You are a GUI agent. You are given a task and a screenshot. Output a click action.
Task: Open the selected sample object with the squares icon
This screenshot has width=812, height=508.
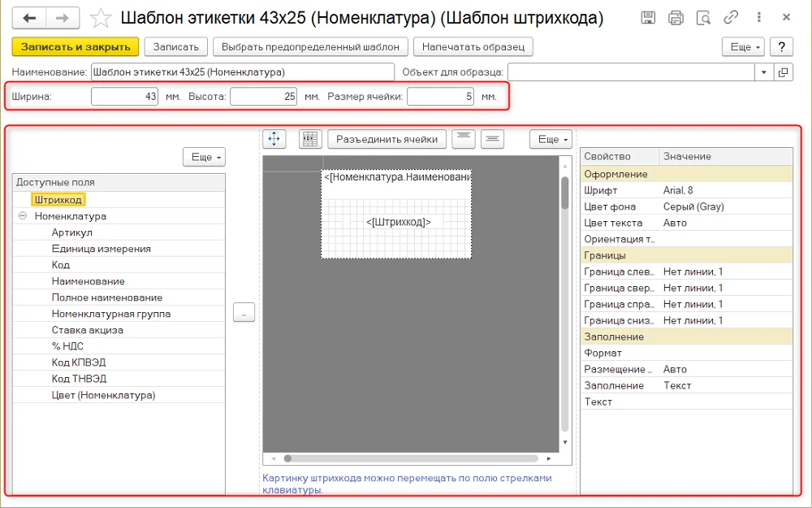tap(783, 72)
